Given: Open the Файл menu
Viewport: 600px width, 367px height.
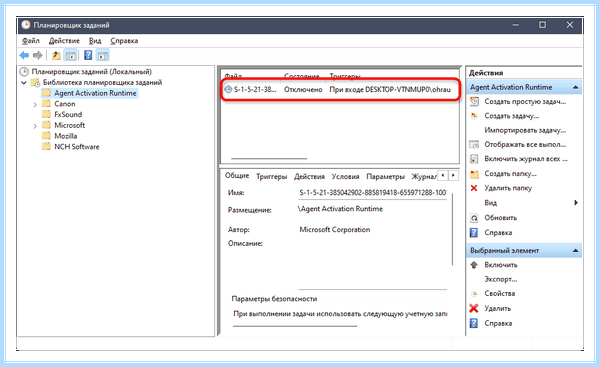Looking at the screenshot, I should click(31, 41).
